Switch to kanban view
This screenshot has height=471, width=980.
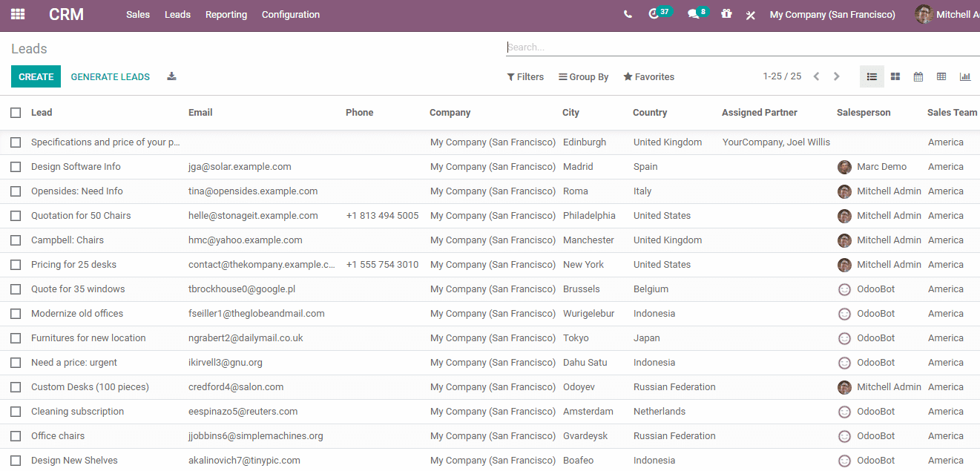895,76
